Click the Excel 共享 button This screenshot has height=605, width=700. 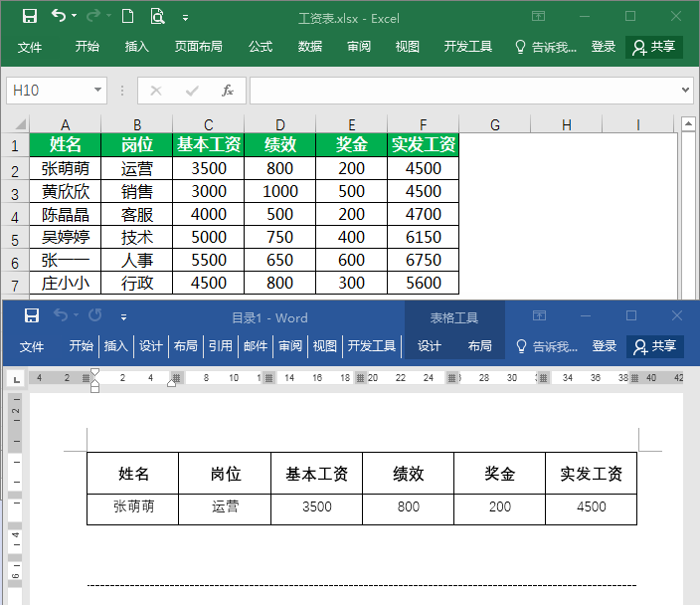coord(654,47)
